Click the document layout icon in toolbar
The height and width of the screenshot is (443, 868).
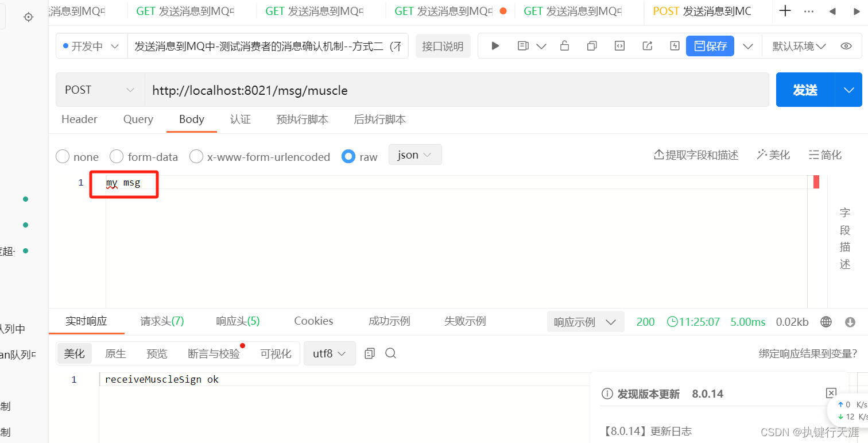[x=523, y=46]
